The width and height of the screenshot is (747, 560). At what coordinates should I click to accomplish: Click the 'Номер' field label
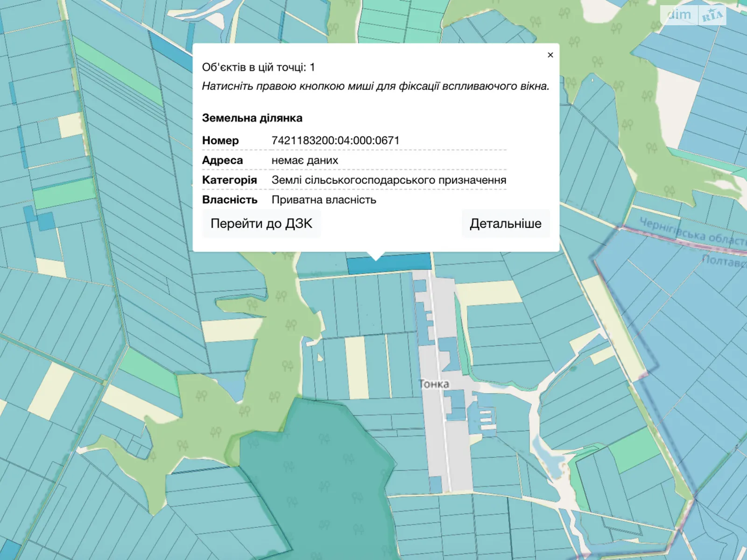(220, 140)
